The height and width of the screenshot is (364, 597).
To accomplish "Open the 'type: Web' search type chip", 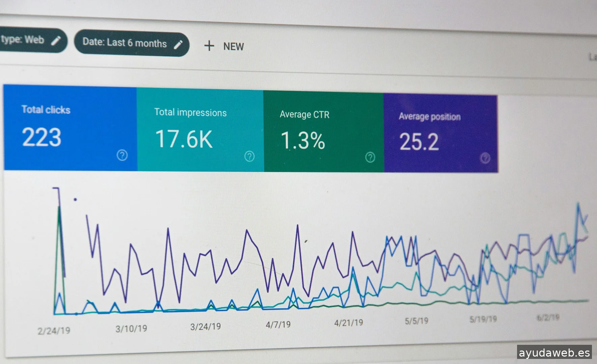I will coord(23,40).
